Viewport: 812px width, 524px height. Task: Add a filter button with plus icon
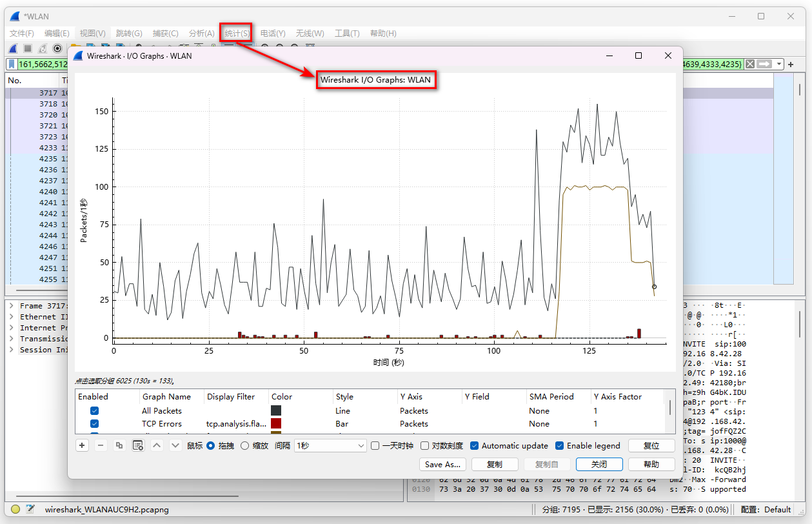tap(791, 64)
